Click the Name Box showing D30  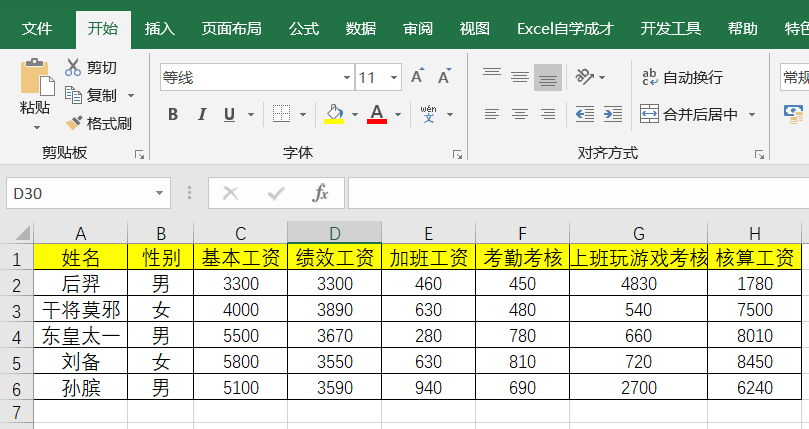pyautogui.click(x=82, y=193)
